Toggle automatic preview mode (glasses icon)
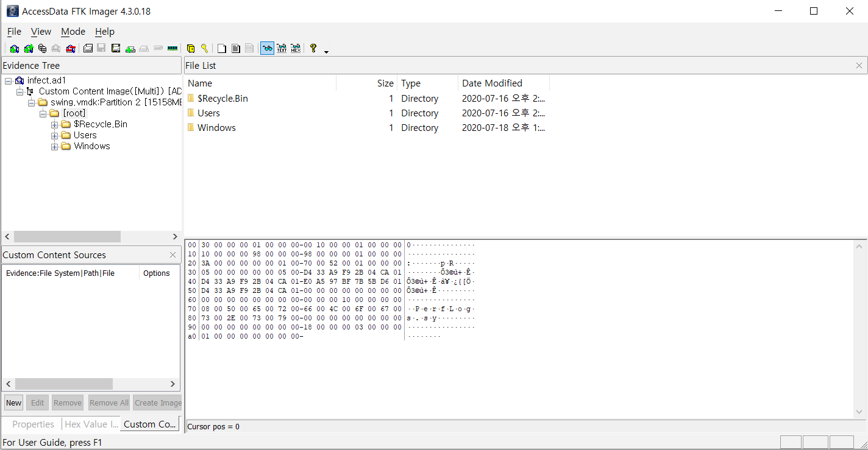 267,48
